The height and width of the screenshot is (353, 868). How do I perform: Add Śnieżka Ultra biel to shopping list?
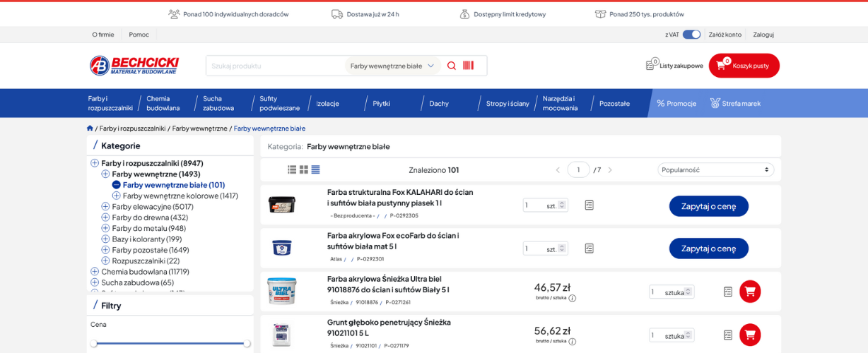[x=728, y=292]
